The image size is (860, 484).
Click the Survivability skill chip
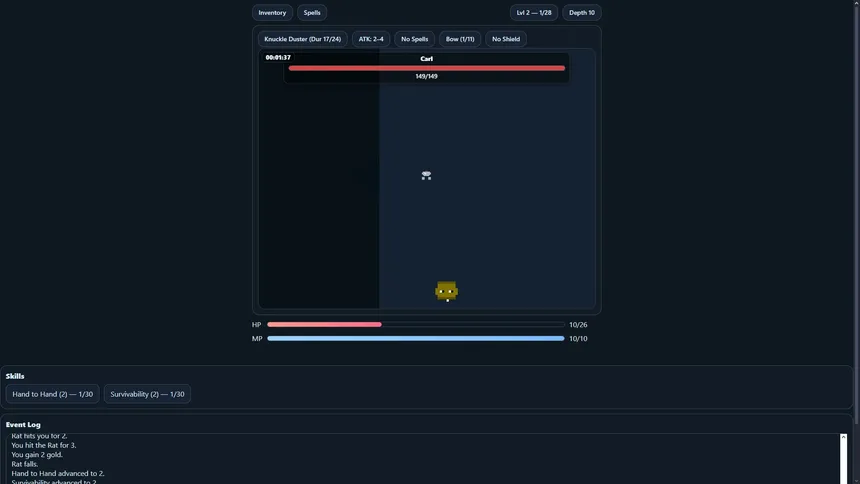(x=147, y=394)
